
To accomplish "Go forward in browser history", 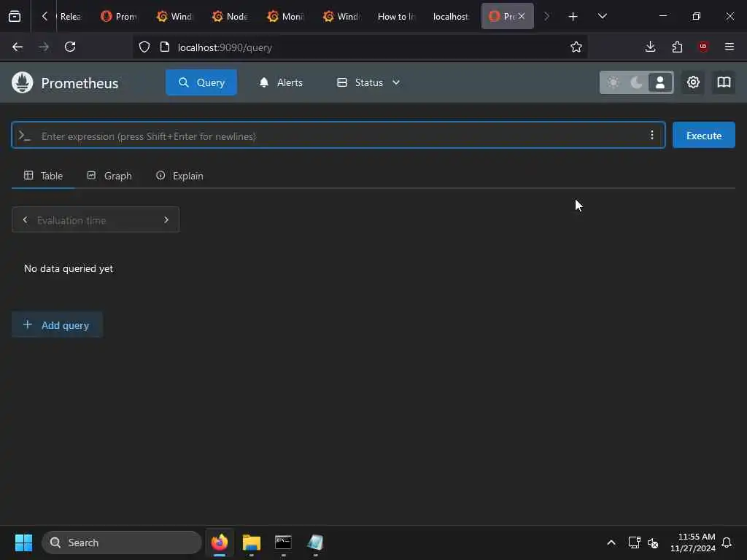I will click(x=44, y=47).
